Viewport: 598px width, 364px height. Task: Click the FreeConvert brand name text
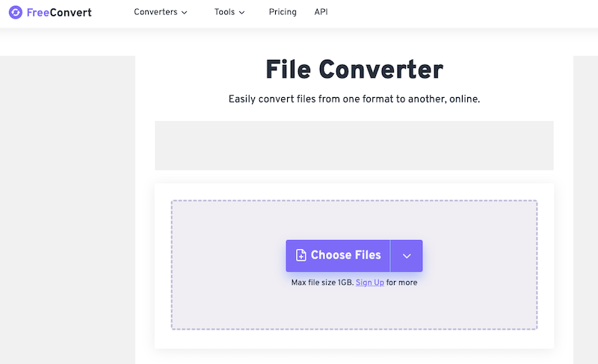click(x=59, y=13)
